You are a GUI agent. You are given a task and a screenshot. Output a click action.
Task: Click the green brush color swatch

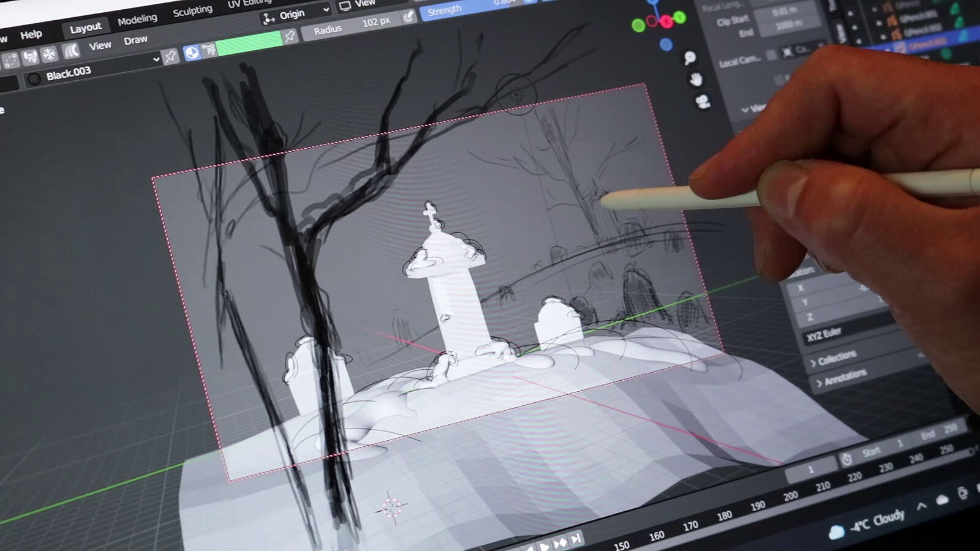pos(249,43)
